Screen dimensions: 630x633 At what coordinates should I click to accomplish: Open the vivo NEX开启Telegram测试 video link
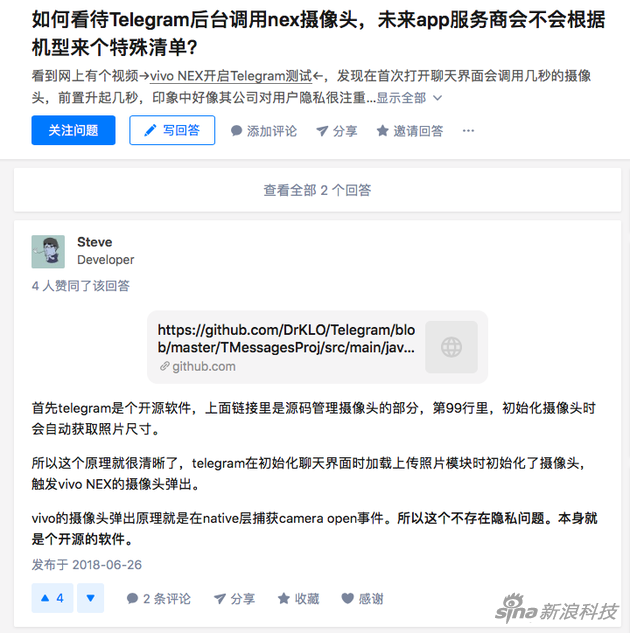231,76
